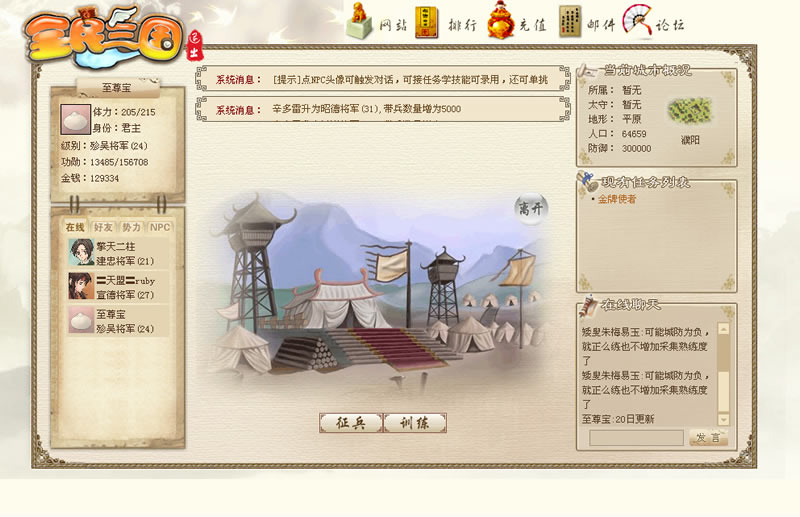Image resolution: width=800 pixels, height=517 pixels.
Task: Click the red 退出 seal badge
Action: click(x=195, y=46)
